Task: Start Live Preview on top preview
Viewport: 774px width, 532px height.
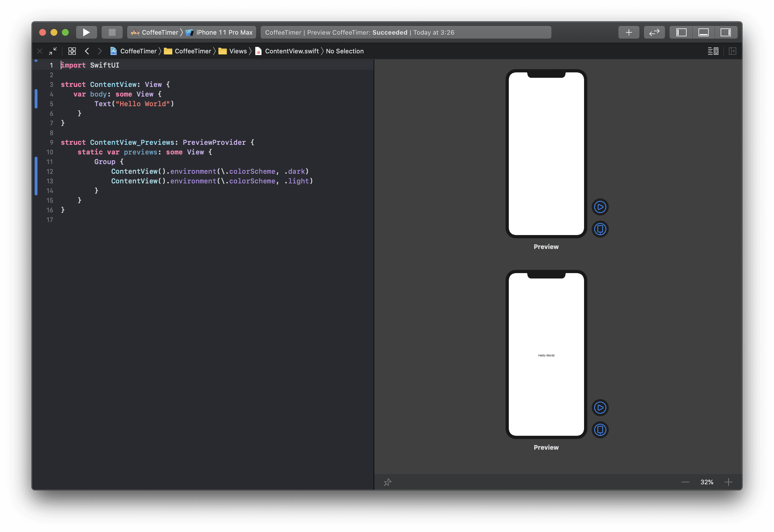Action: (x=600, y=207)
